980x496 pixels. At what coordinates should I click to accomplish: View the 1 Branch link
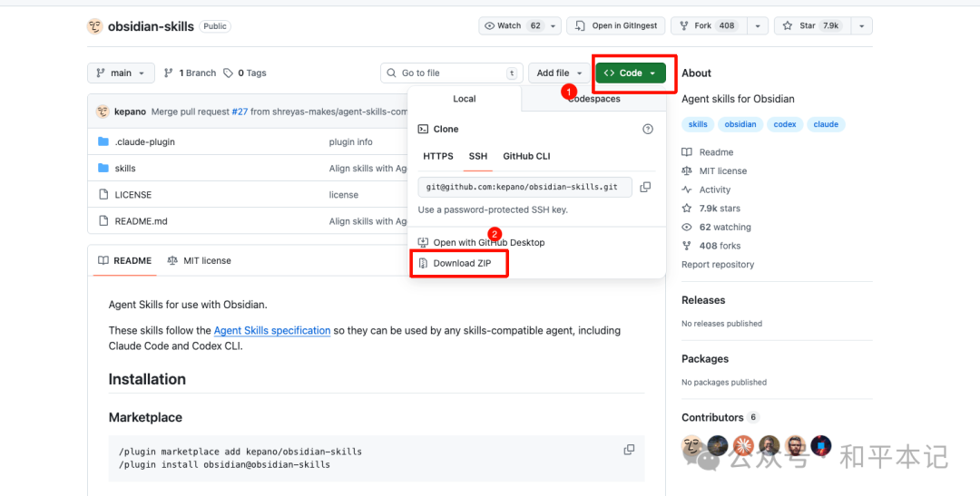[190, 73]
